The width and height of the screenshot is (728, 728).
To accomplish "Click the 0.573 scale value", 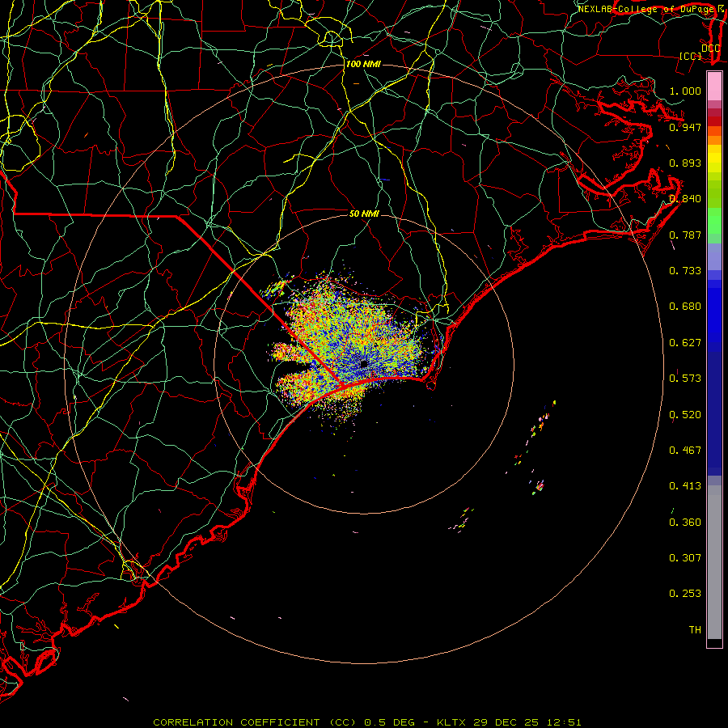I will (x=685, y=379).
